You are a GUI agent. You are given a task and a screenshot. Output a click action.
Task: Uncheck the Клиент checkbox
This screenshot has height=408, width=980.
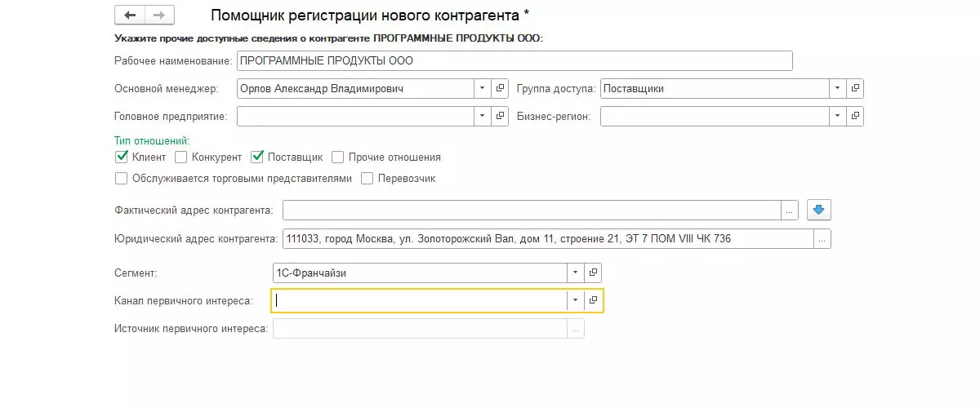click(122, 157)
